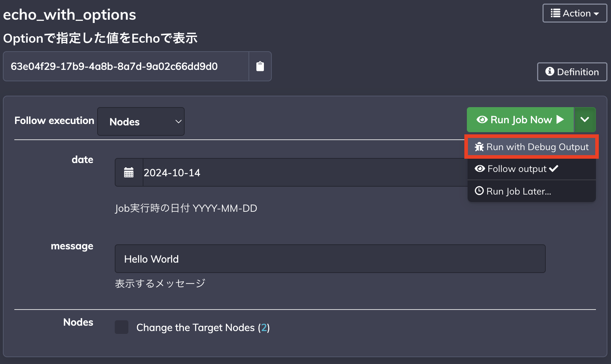611x364 pixels.
Task: Expand the Action dropdown menu
Action: coord(574,13)
